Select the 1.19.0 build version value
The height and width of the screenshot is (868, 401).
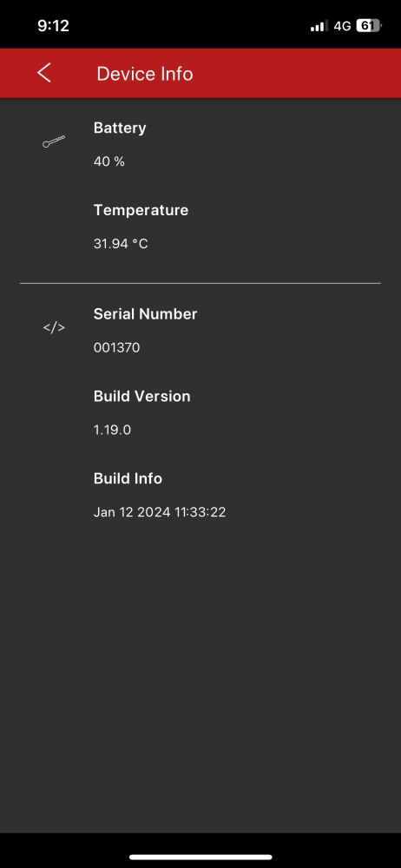113,430
